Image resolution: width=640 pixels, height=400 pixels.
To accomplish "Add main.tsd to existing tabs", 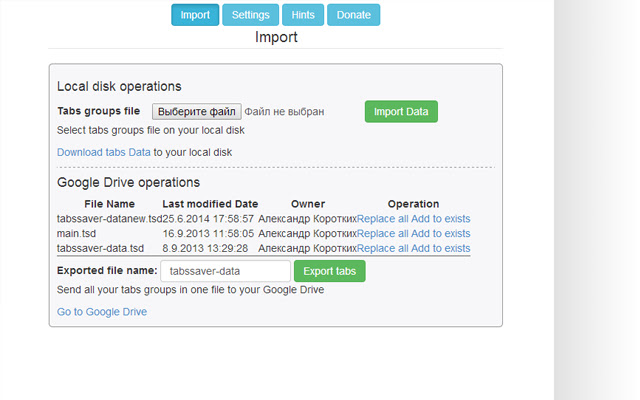I will point(440,233).
